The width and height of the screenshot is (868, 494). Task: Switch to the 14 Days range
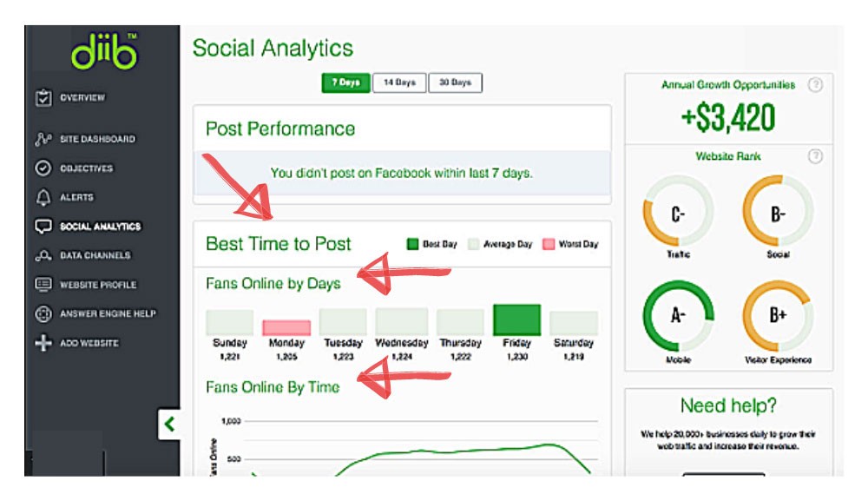[399, 82]
